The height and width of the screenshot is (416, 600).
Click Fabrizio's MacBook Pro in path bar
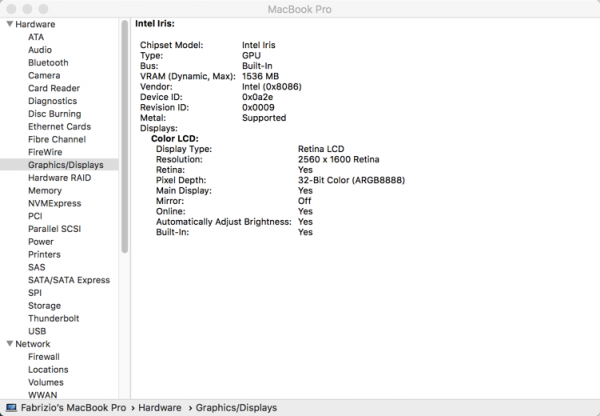click(73, 408)
